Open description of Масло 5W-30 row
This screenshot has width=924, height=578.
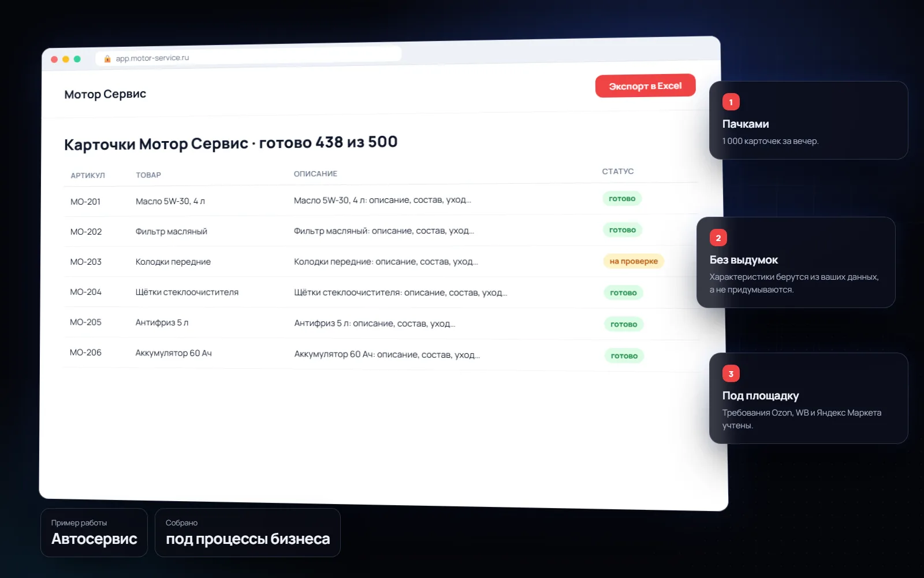[382, 200]
